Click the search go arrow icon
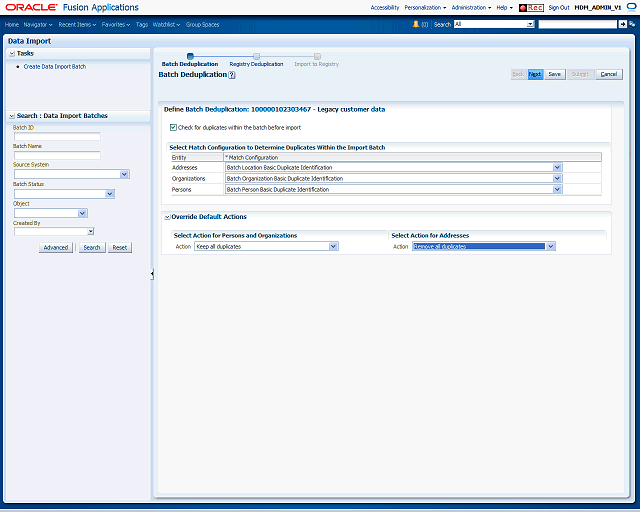Image resolution: width=640 pixels, height=512 pixels. coord(622,24)
